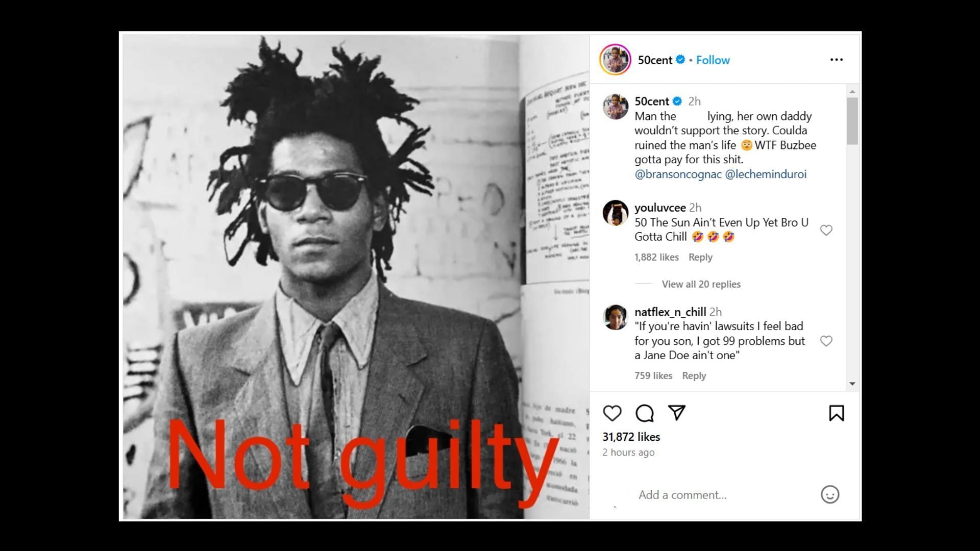980x551 pixels.
Task: Click the 50cent header profile picture
Action: (615, 60)
